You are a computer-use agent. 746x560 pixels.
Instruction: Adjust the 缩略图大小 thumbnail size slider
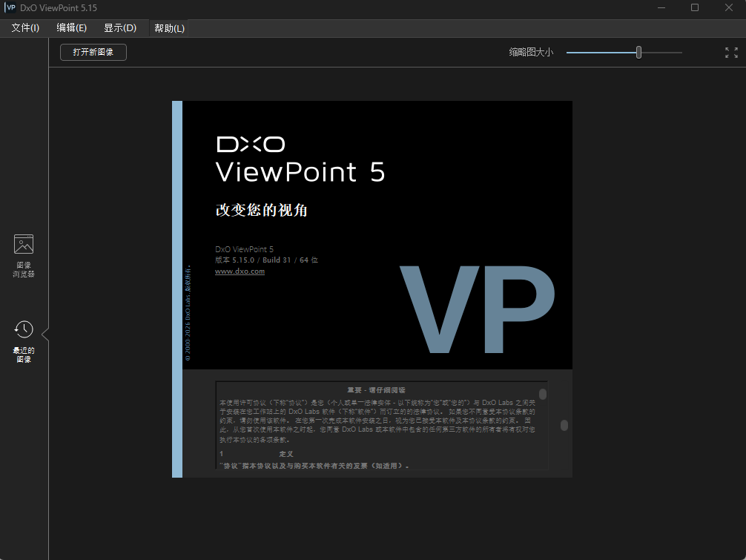tap(638, 53)
